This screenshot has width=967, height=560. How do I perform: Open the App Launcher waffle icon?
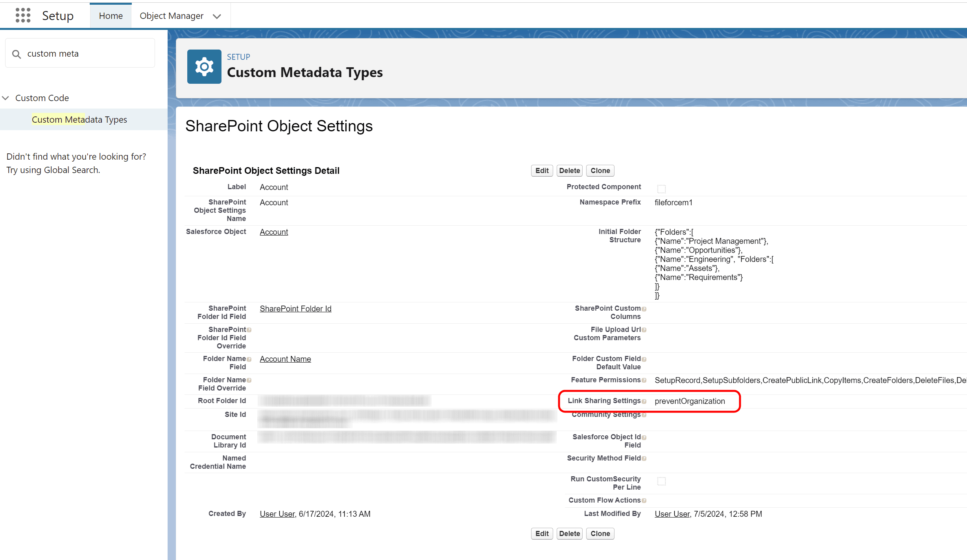(x=23, y=15)
